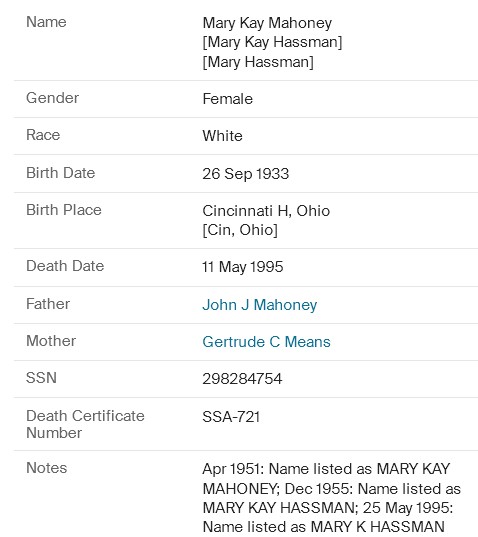
Task: Click the Gender value Female
Action: point(228,99)
